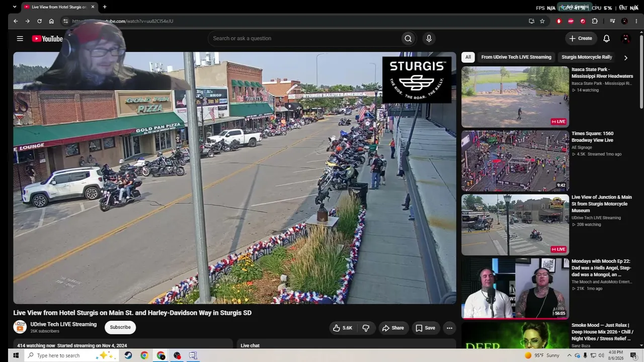Reload the page
Screen dimensions: 644x362
pyautogui.click(x=39, y=21)
